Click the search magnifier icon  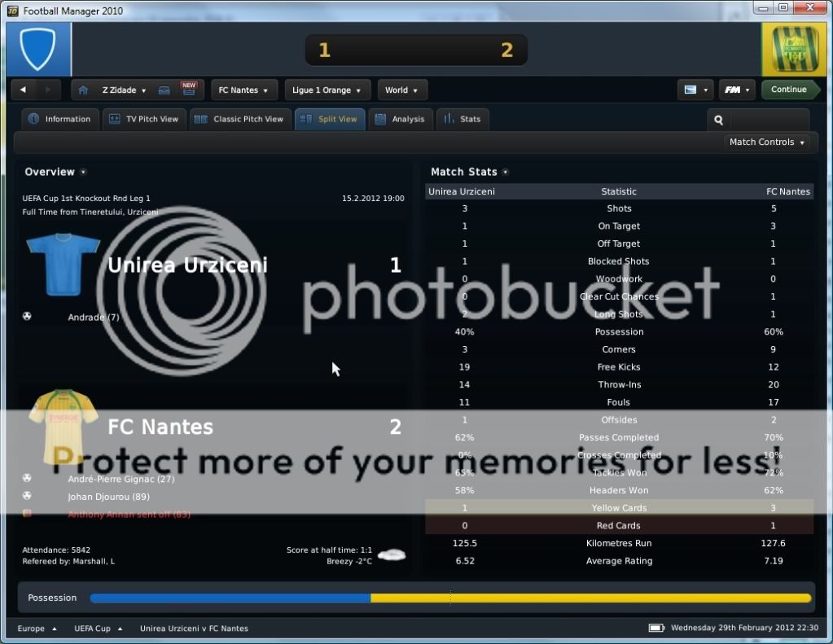719,120
